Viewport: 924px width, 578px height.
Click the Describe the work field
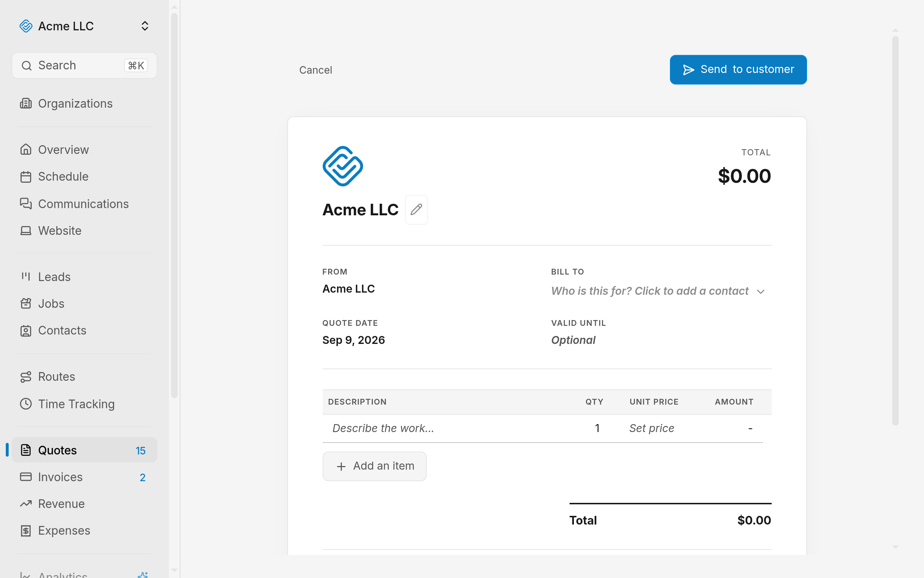point(383,428)
